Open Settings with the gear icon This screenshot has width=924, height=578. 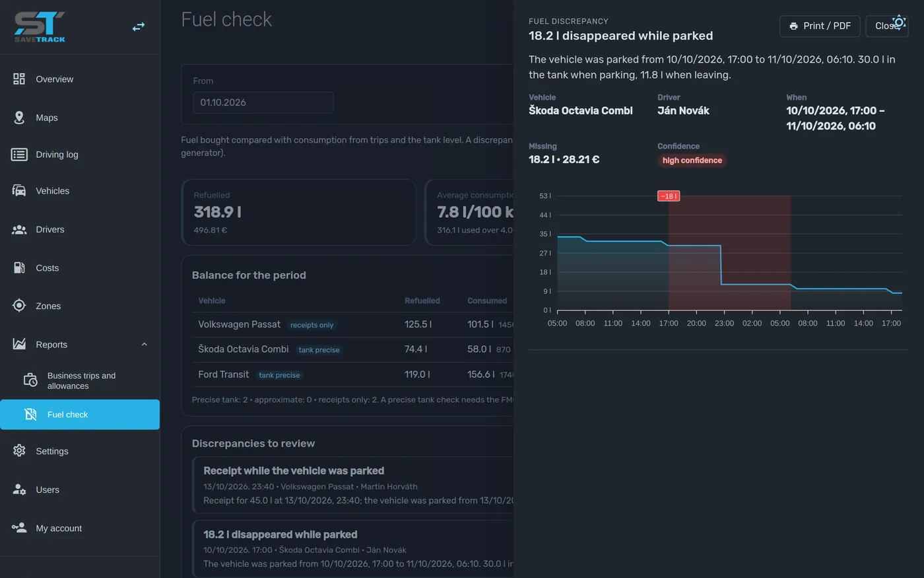19,451
